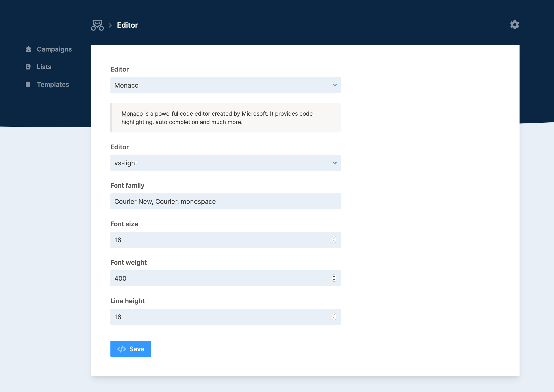Viewport: 554px width, 392px height.
Task: Click the Font size label
Action: (124, 224)
